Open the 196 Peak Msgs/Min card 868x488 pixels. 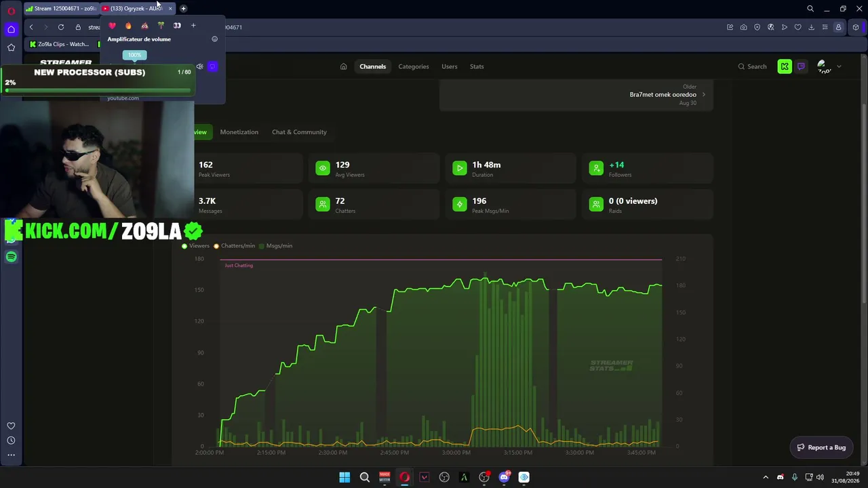tap(511, 204)
